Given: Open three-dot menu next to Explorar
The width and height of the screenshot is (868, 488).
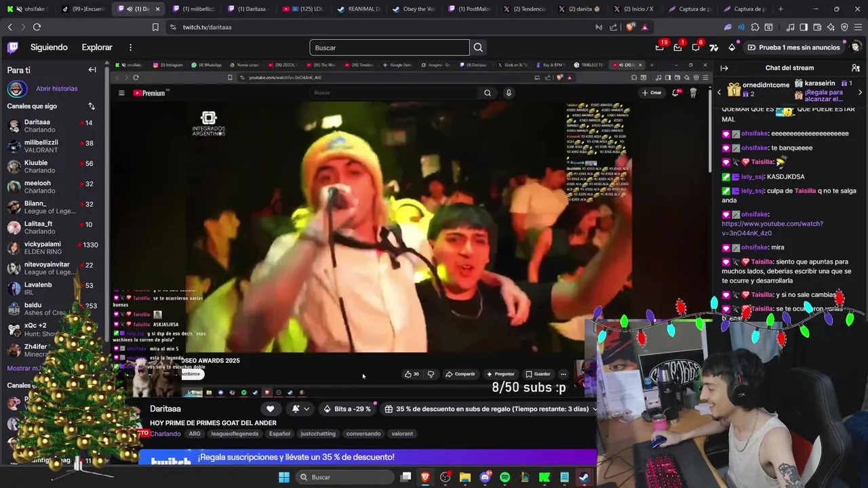Looking at the screenshot, I should click(130, 47).
